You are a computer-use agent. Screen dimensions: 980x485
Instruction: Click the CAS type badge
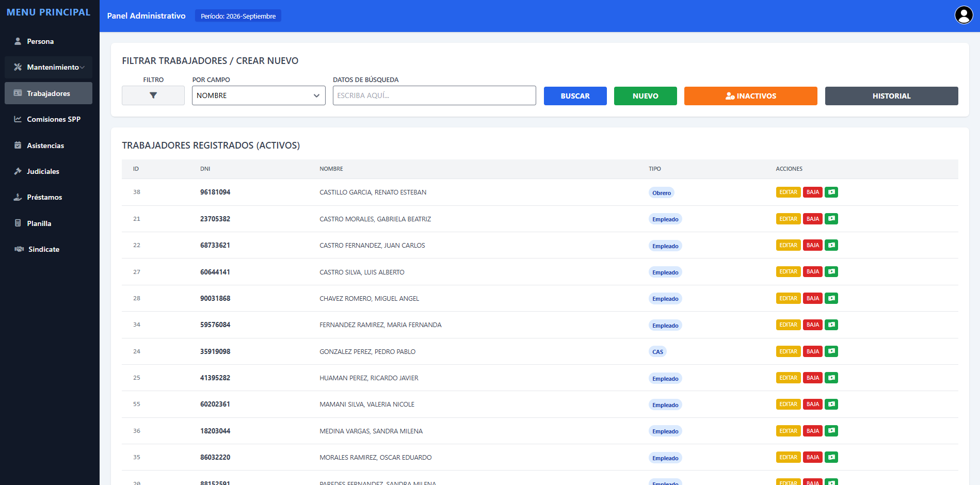tap(657, 352)
